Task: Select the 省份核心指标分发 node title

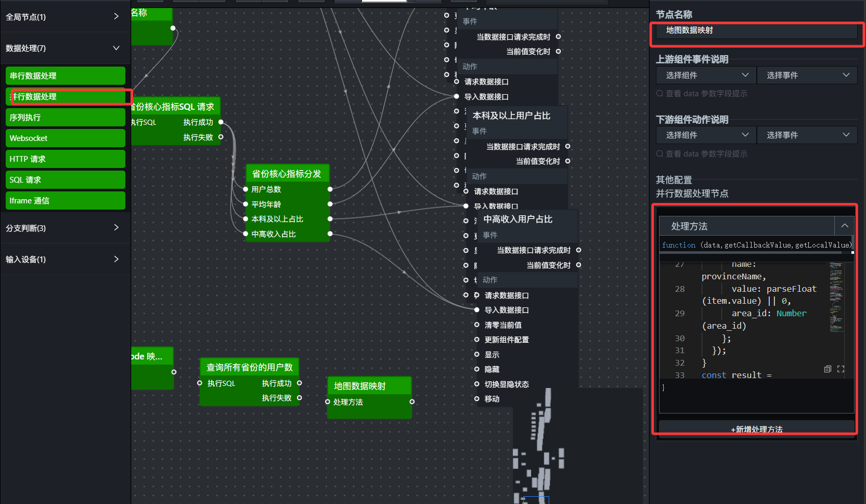Action: tap(287, 174)
